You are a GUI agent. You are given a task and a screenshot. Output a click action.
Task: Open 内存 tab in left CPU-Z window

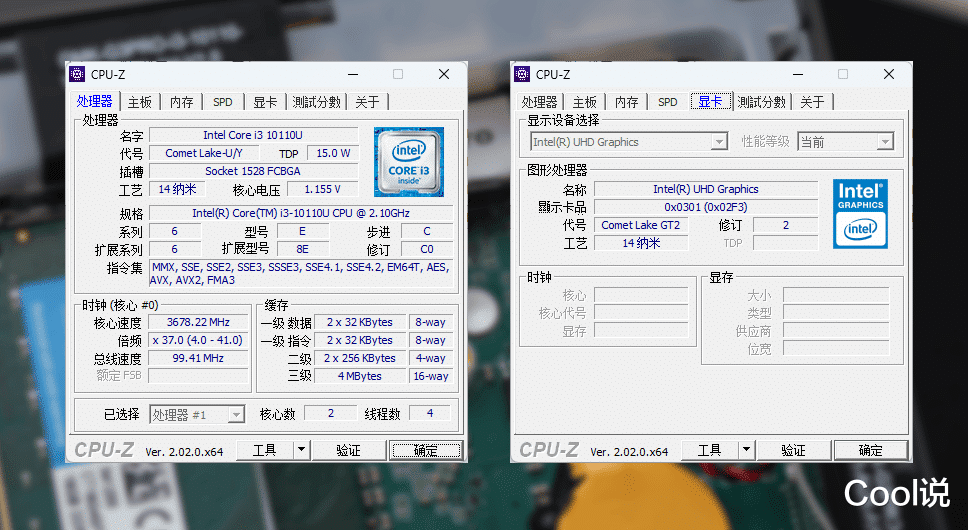click(182, 102)
